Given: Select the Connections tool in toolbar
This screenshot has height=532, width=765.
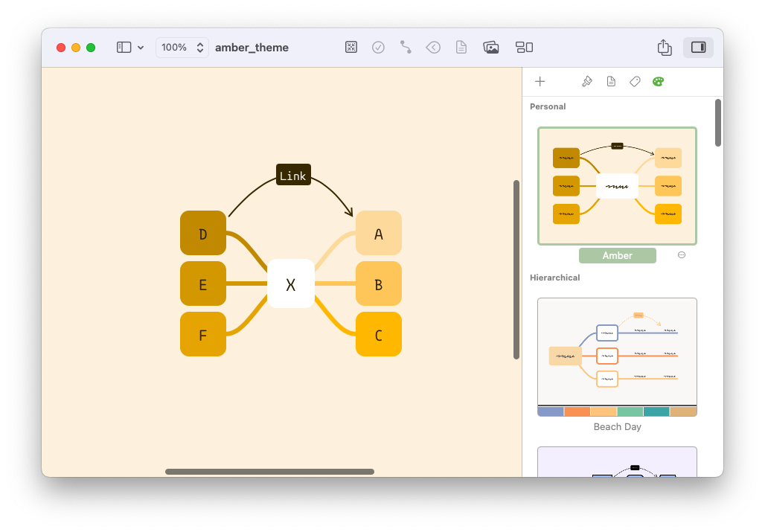Looking at the screenshot, I should (x=405, y=47).
